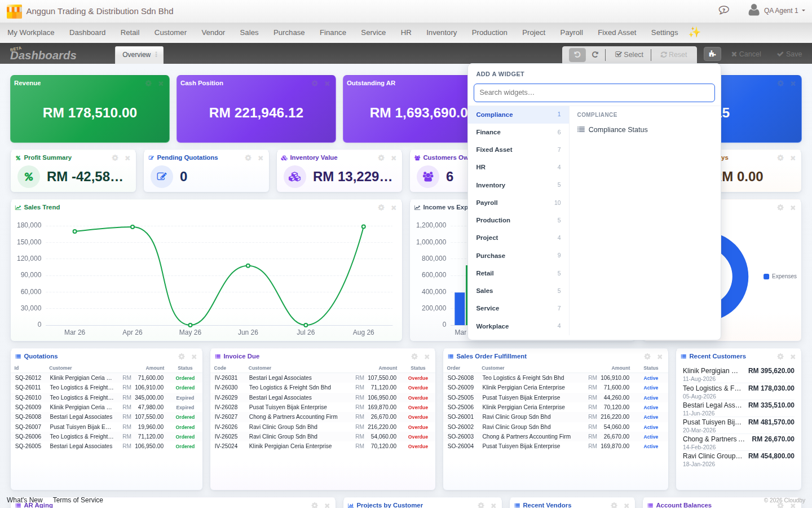Expand Finance widget category

[x=518, y=132]
